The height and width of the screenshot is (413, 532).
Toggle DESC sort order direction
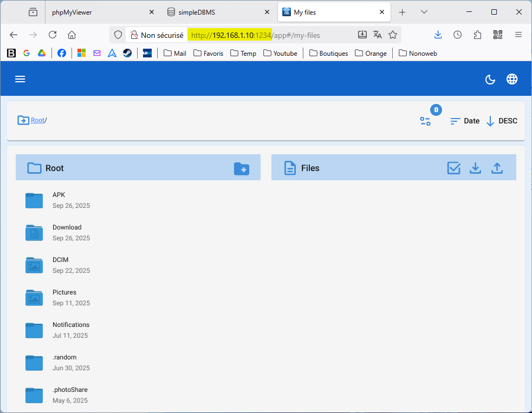[502, 121]
